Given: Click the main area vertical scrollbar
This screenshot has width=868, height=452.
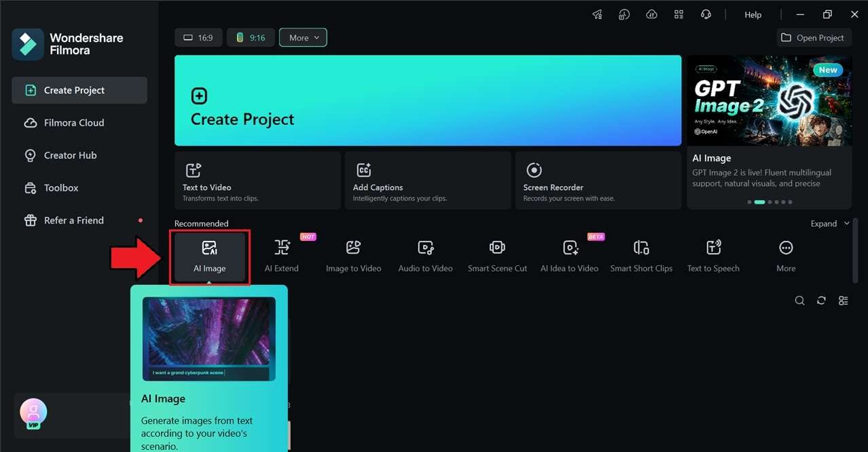Looking at the screenshot, I should click(x=855, y=251).
